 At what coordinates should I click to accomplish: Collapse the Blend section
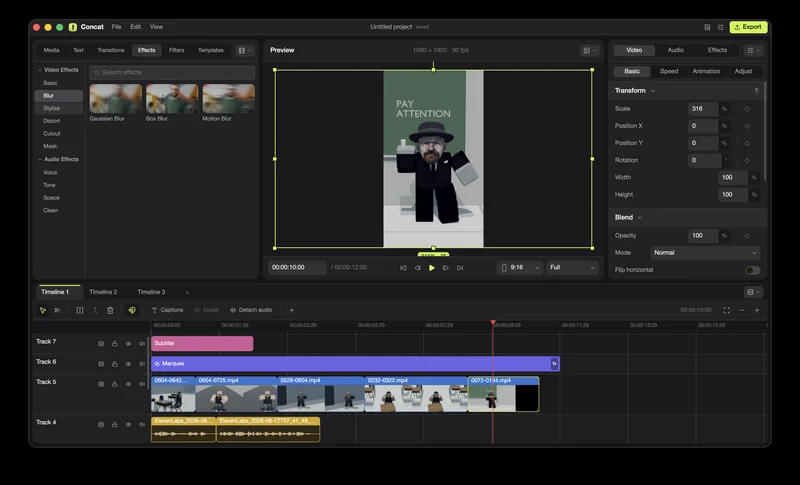point(640,218)
